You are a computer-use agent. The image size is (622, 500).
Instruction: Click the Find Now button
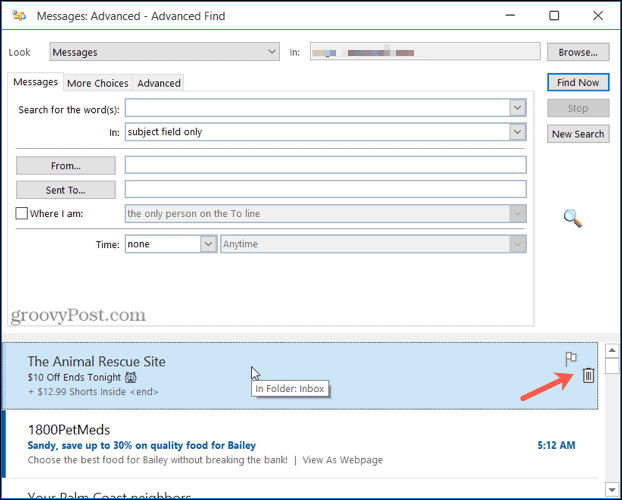tap(578, 83)
